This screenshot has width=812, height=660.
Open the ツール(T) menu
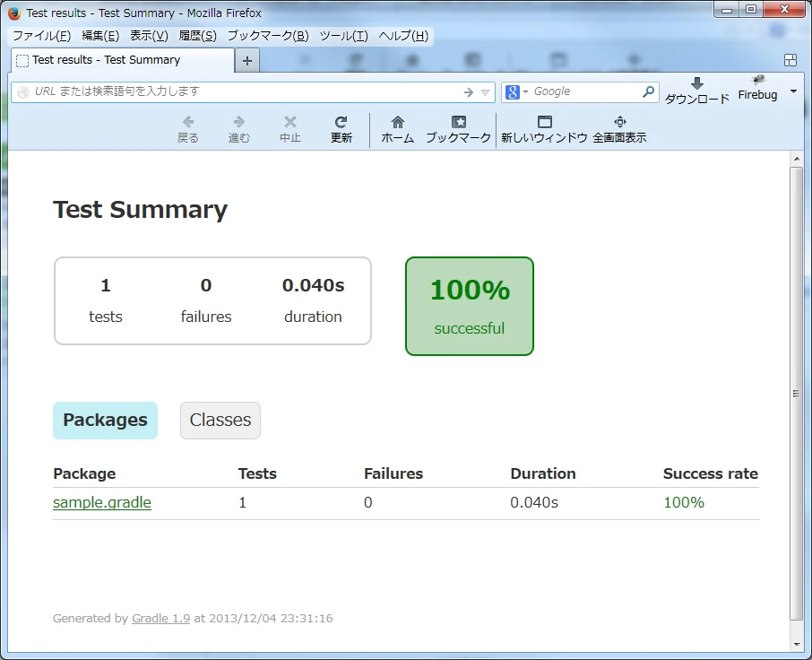344,36
